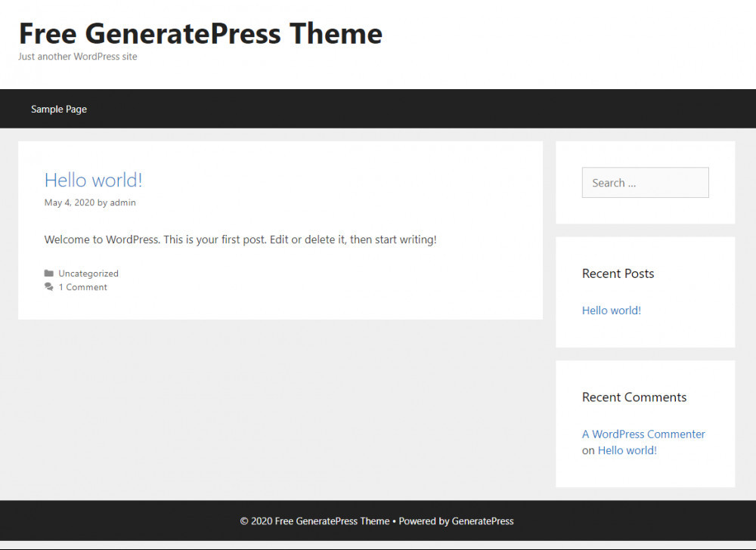Open A WordPress Commenter link
The image size is (756, 550).
pyautogui.click(x=643, y=434)
